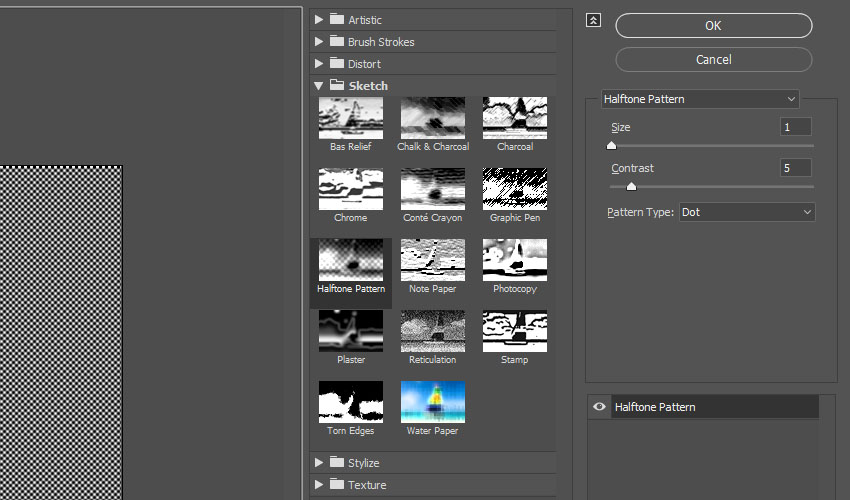This screenshot has width=850, height=500.
Task: Collapse the filter gallery panel icon
Action: point(594,20)
